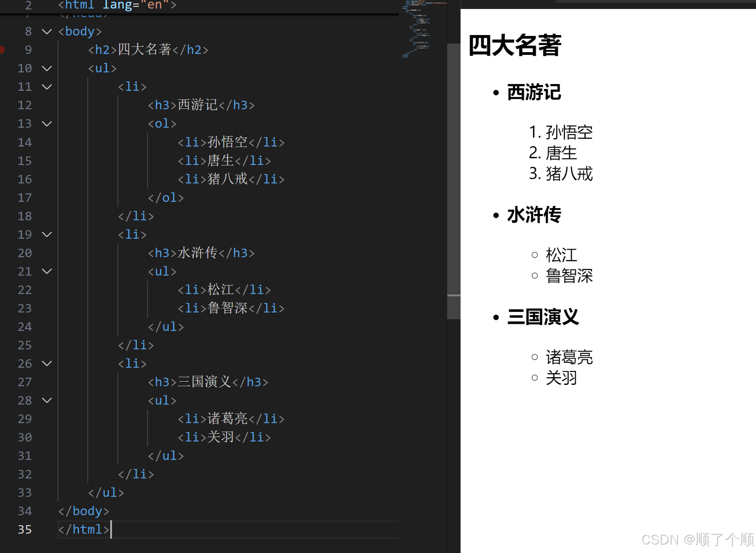
Task: Click the 诸葛亮 li code line
Action: tap(231, 419)
